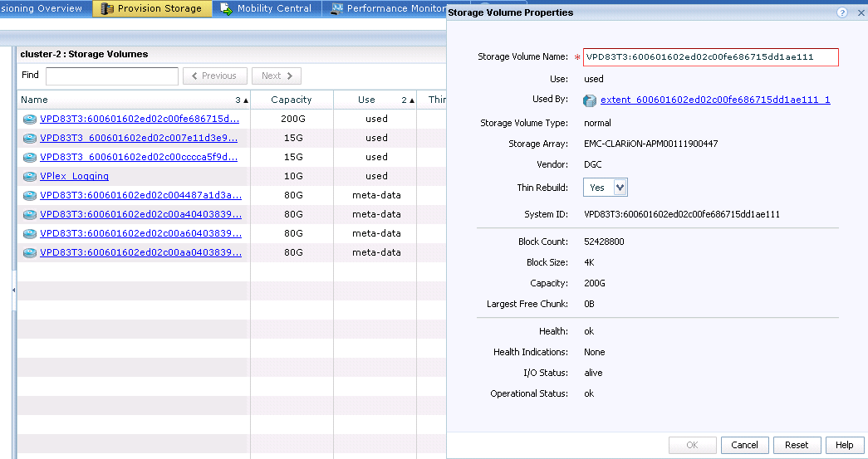Click the disk icon beside VPlex_Logging row

coord(30,177)
